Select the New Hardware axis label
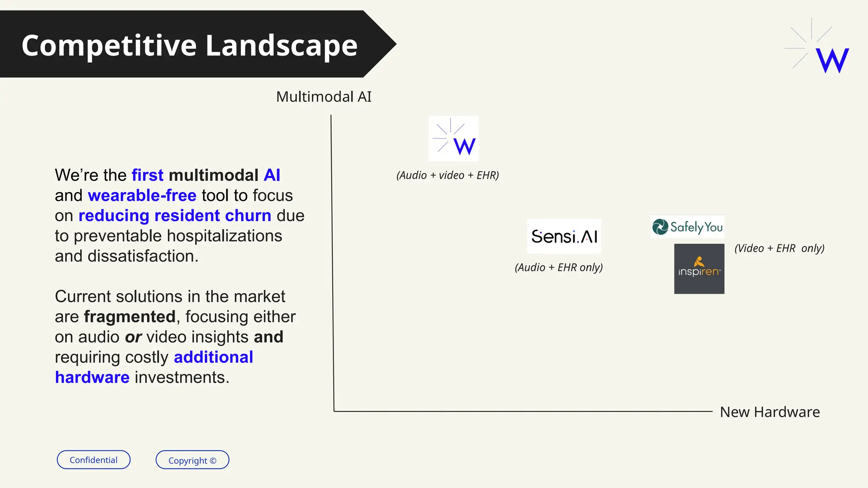Image resolution: width=868 pixels, height=488 pixels. 770,412
